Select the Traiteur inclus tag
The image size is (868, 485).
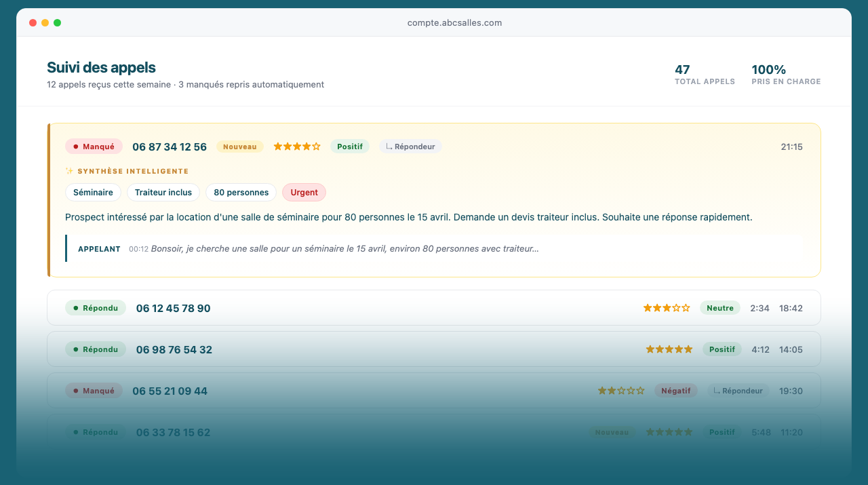163,193
